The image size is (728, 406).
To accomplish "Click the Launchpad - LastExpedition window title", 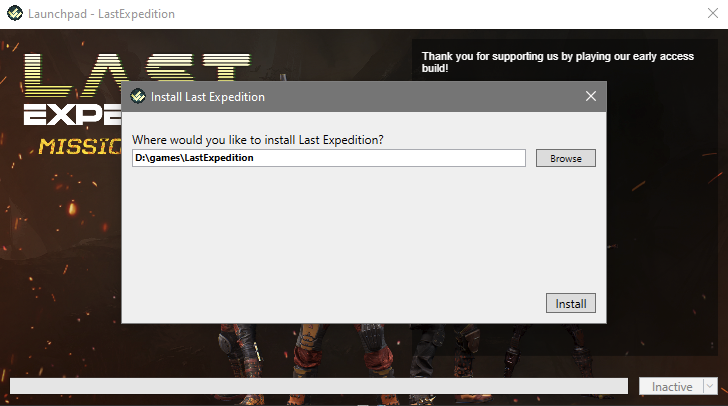I will pos(101,14).
